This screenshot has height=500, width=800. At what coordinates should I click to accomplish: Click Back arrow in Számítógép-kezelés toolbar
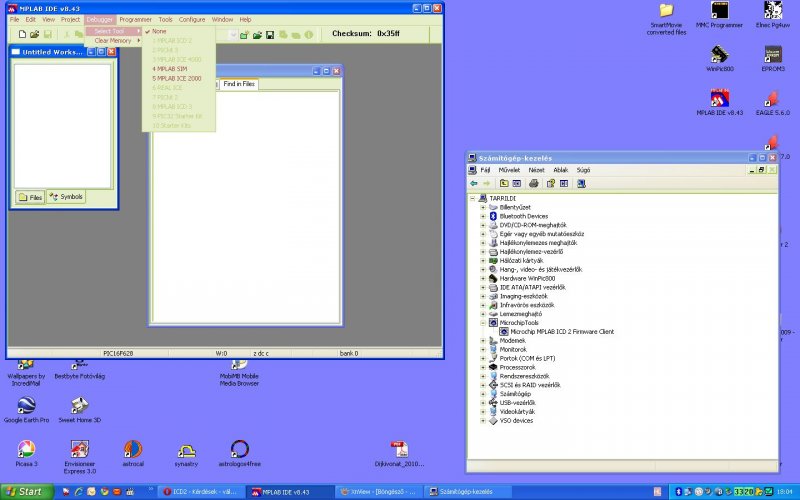click(474, 183)
